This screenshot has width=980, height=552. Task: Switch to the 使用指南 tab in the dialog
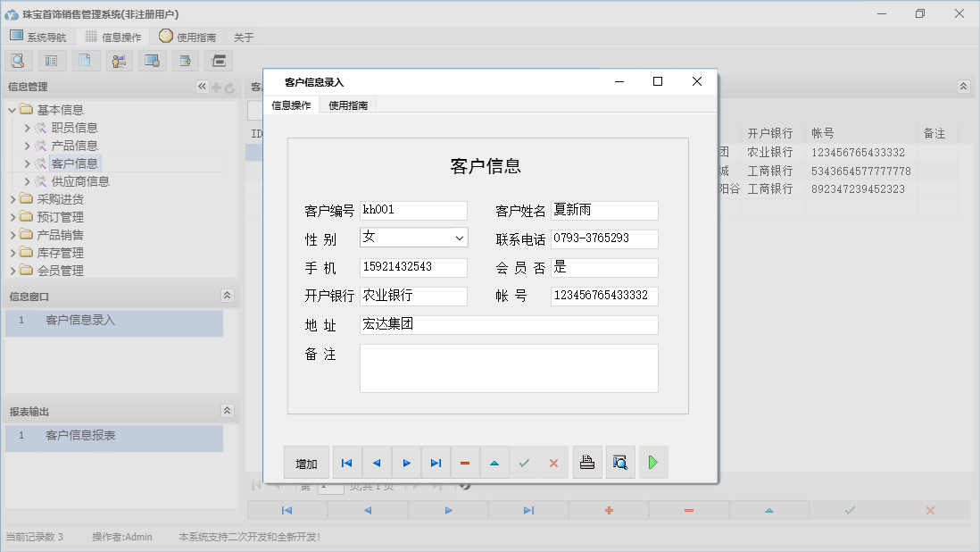pos(348,105)
